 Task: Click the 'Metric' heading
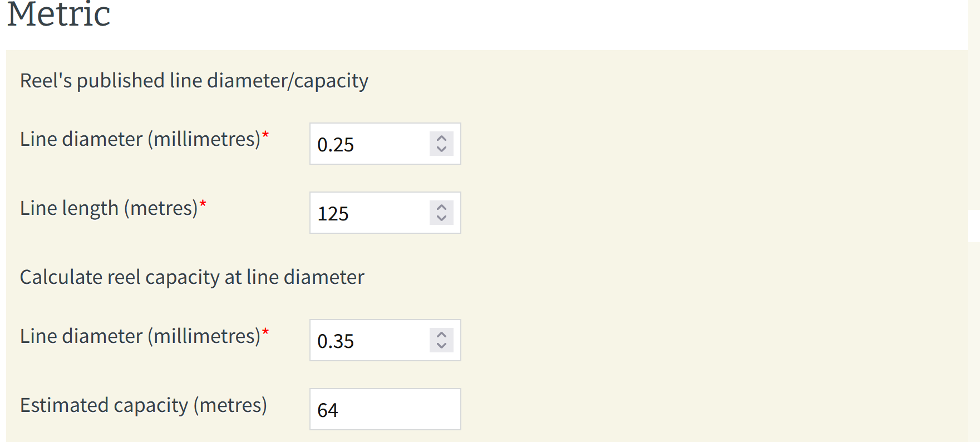tap(58, 14)
